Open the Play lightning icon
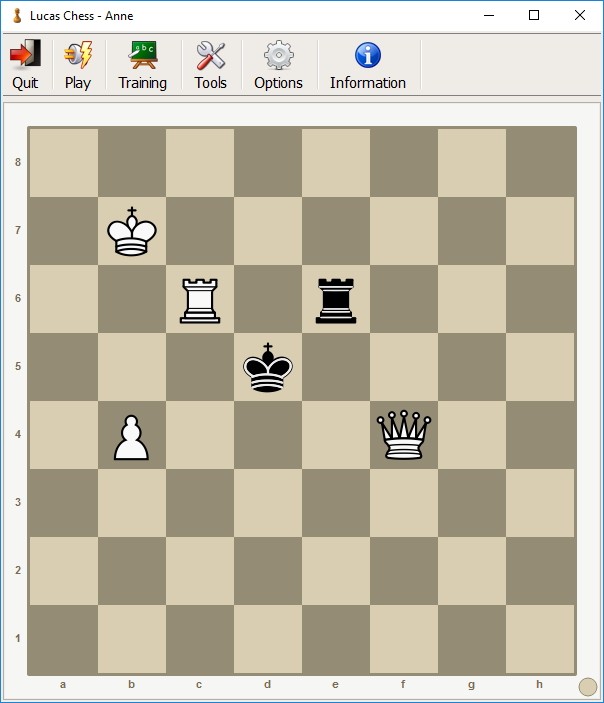Viewport: 604px width, 703px height. click(78, 55)
